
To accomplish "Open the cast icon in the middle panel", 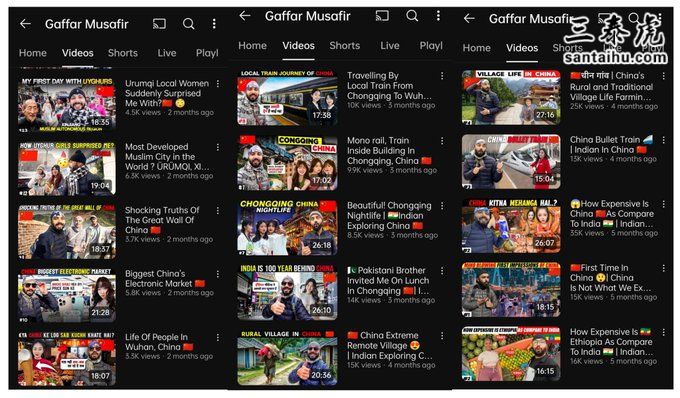I will (382, 16).
